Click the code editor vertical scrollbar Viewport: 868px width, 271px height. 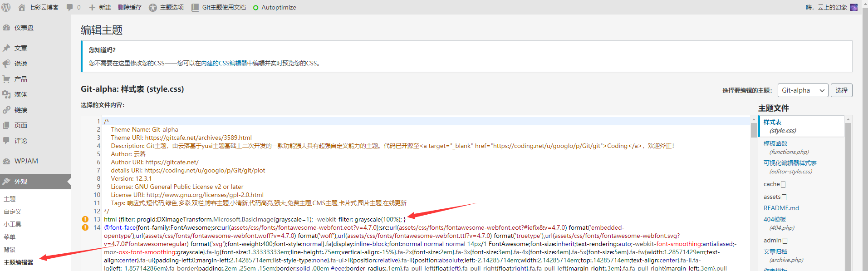754,130
